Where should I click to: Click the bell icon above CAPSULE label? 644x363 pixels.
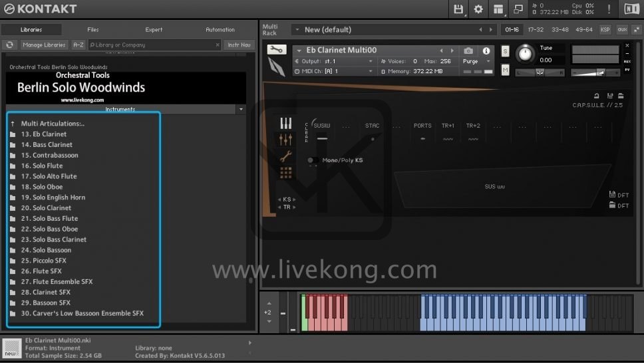point(597,96)
